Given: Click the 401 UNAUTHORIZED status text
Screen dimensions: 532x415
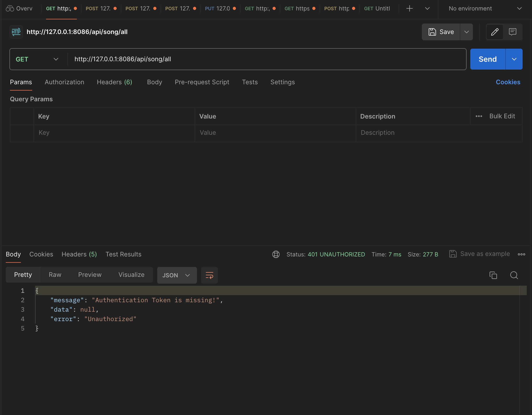Looking at the screenshot, I should click(336, 254).
